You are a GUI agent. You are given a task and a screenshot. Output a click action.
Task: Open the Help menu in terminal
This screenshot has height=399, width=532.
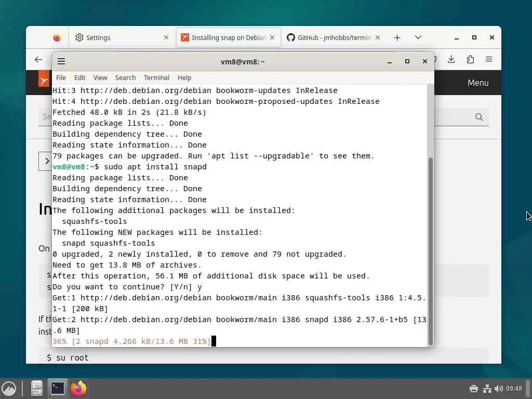[184, 78]
